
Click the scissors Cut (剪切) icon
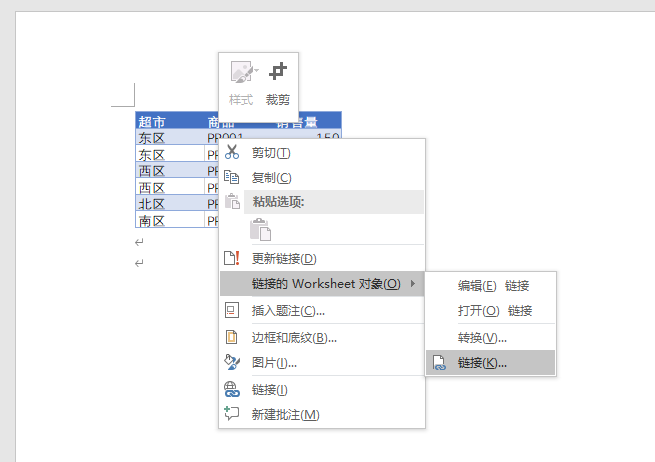(x=233, y=152)
